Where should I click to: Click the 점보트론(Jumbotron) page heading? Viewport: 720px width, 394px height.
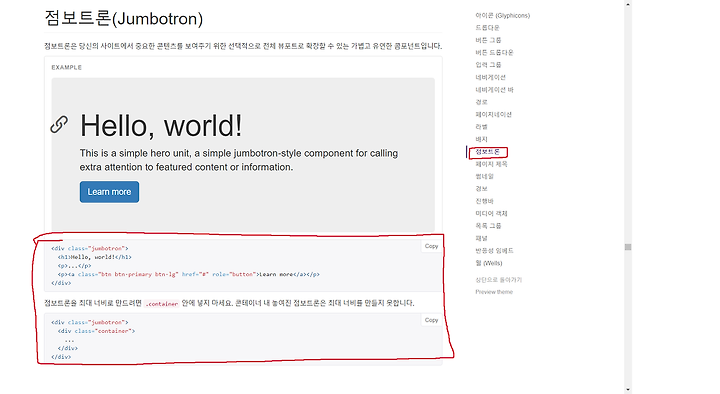[x=124, y=18]
